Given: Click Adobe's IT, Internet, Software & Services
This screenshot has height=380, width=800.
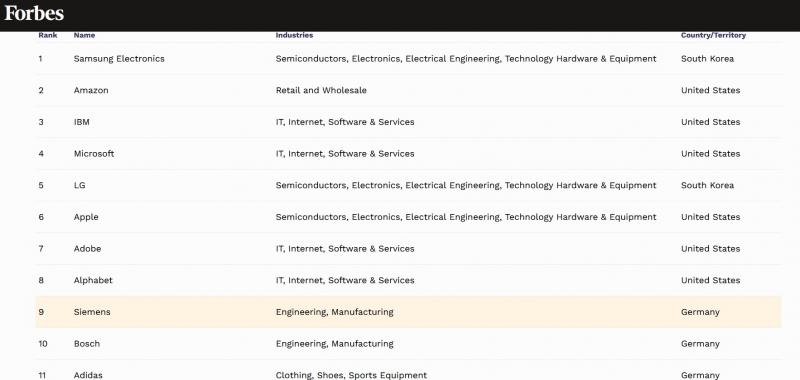Looking at the screenshot, I should pyautogui.click(x=345, y=248).
